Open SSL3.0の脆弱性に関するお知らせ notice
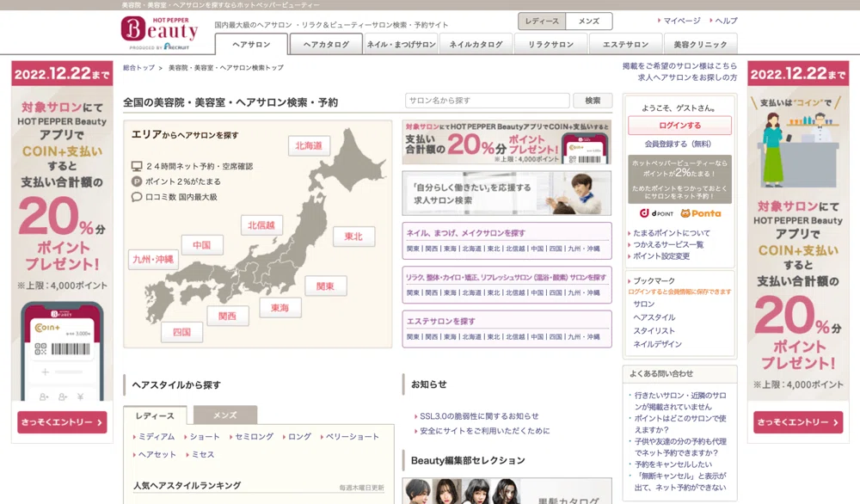This screenshot has height=504, width=860. [479, 416]
